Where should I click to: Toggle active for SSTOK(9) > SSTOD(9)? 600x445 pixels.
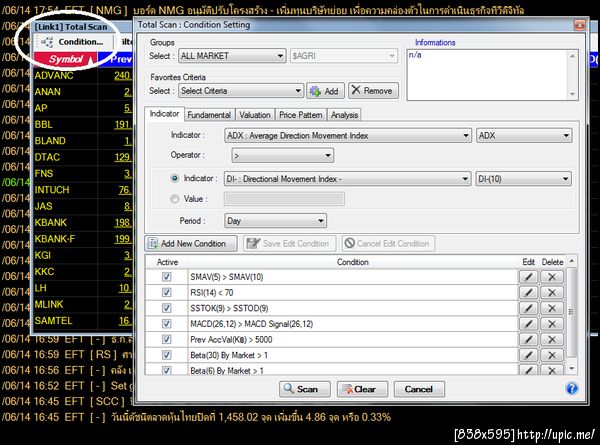pos(166,308)
